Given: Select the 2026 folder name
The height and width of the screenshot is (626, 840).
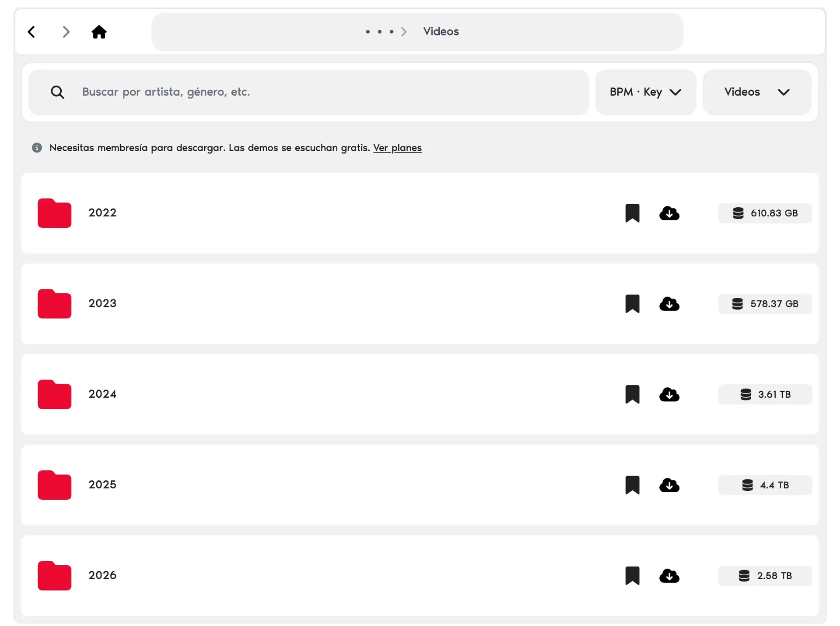Looking at the screenshot, I should (102, 575).
